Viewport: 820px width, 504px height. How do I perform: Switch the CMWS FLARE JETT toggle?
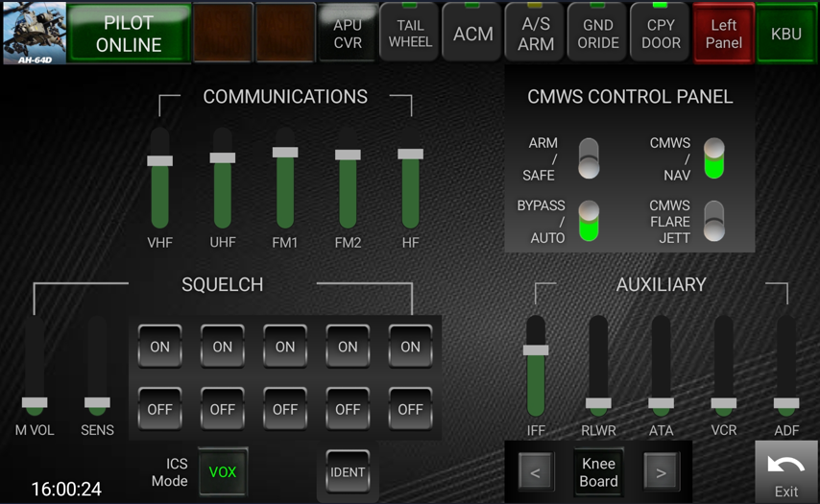pos(713,221)
